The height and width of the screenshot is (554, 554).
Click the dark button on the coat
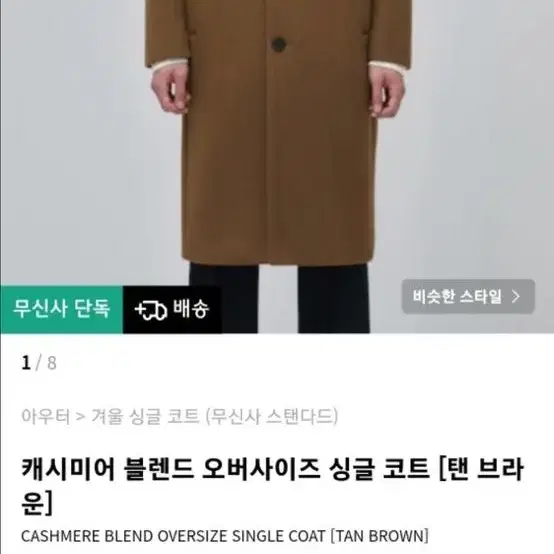pyautogui.click(x=279, y=44)
